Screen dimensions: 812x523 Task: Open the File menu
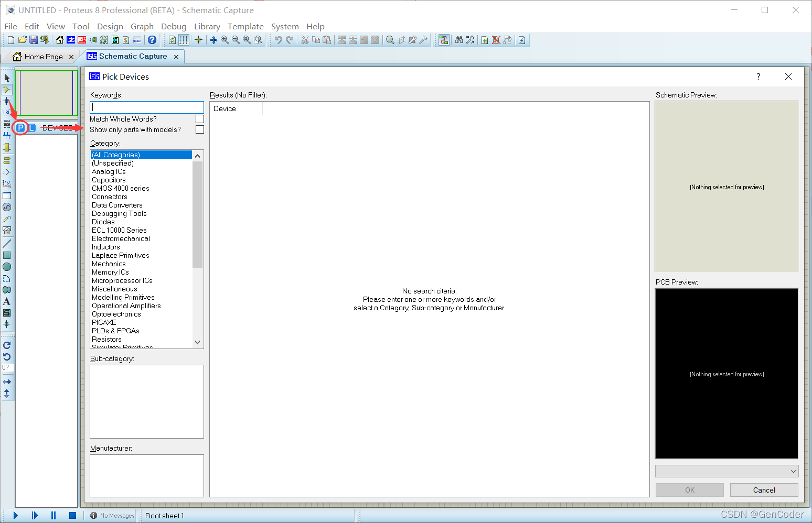coord(10,26)
